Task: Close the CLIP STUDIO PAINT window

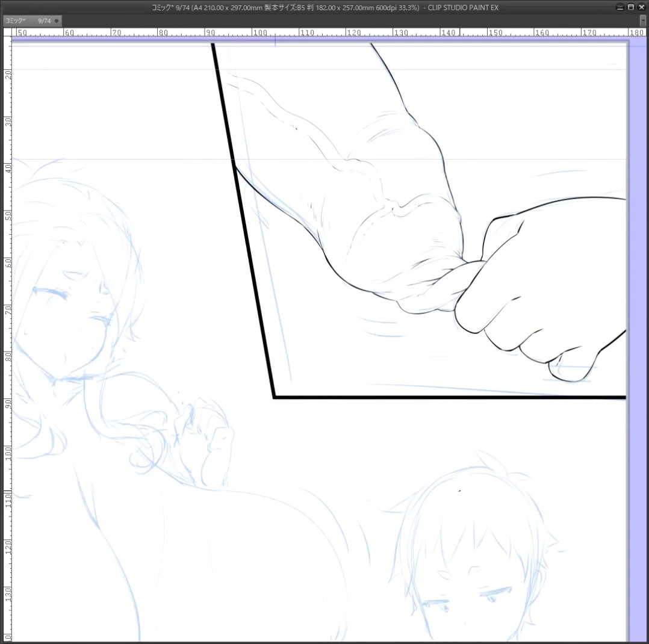Action: [x=642, y=7]
